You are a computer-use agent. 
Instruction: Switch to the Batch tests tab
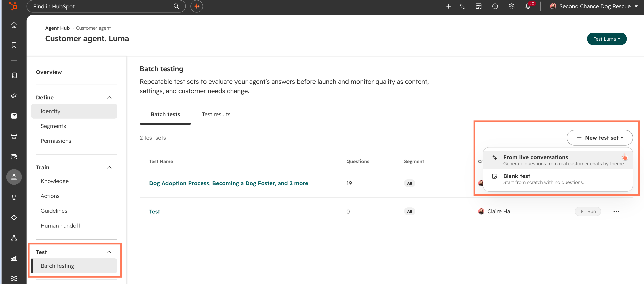pos(165,114)
